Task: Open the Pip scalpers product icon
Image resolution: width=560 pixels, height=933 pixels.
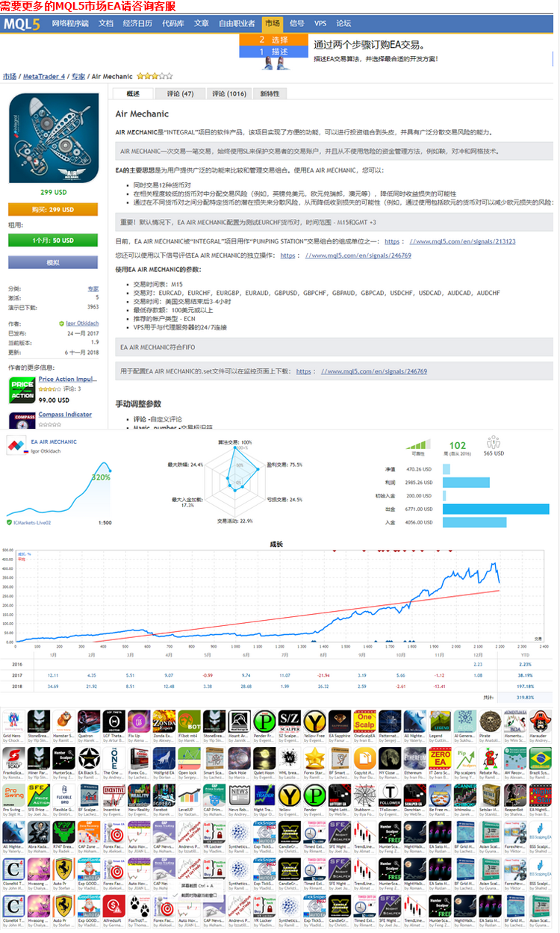Action: coord(465,757)
